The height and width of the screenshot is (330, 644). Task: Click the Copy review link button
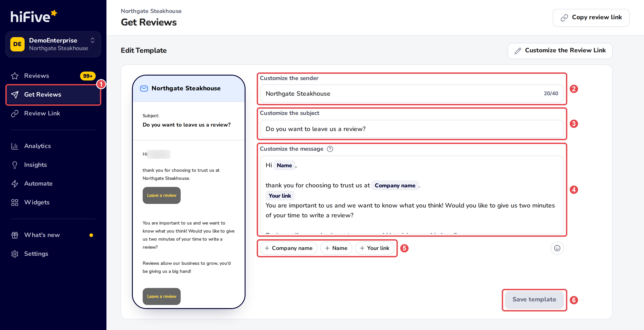click(x=591, y=17)
